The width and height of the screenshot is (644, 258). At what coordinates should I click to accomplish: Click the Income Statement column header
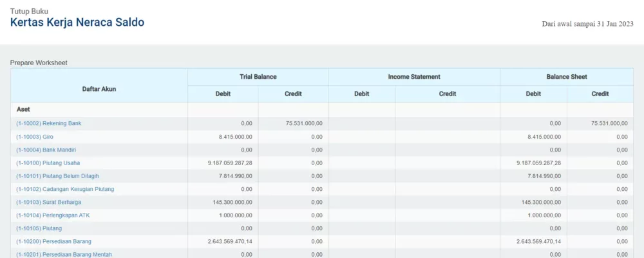tap(414, 77)
